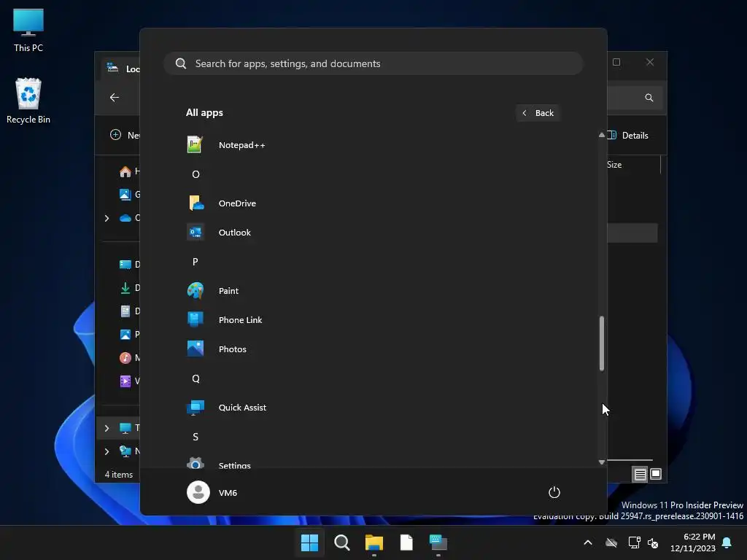Image resolution: width=747 pixels, height=560 pixels.
Task: Open the Photos app
Action: 371,349
